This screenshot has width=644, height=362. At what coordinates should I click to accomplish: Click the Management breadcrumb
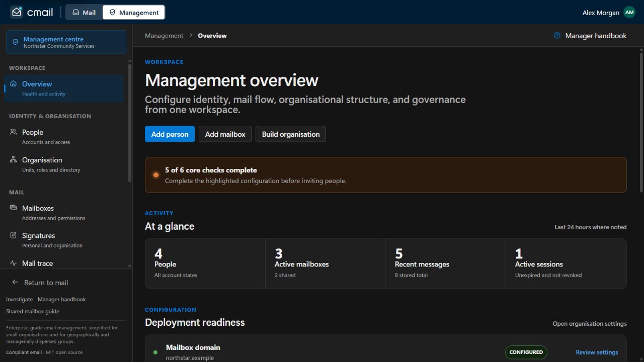coord(164,36)
